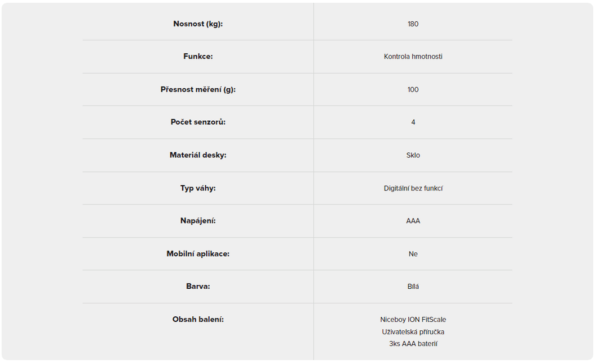Select the "AAA" power supply value
Viewport: 596px width, 364px height.
point(413,221)
